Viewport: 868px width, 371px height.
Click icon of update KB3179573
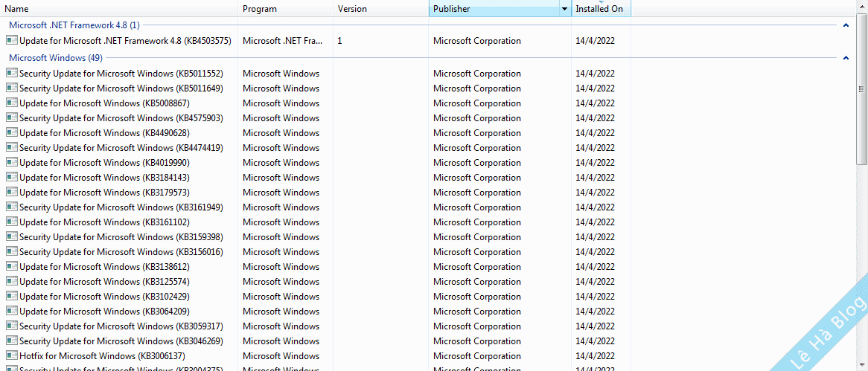coord(11,193)
